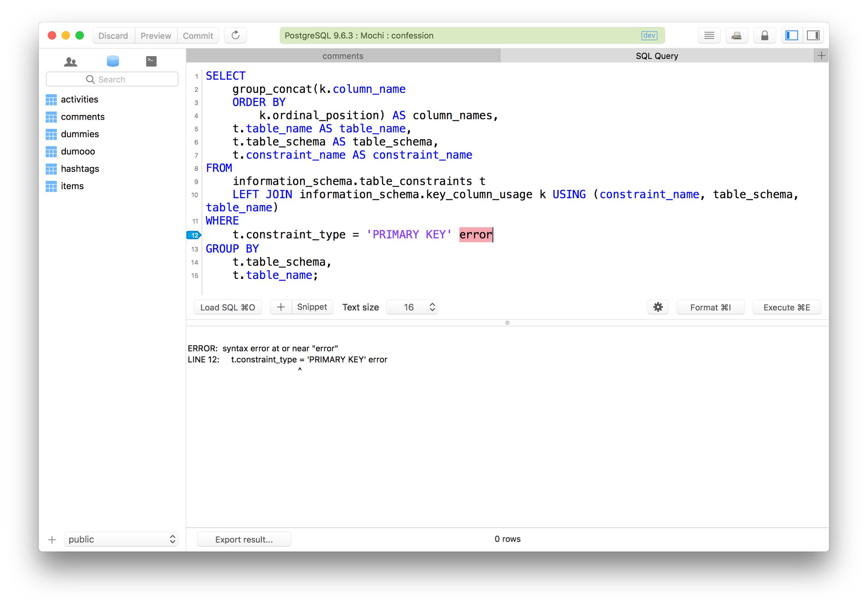The image size is (868, 607).
Task: Click the FROM keyword on line 8
Action: coord(219,168)
